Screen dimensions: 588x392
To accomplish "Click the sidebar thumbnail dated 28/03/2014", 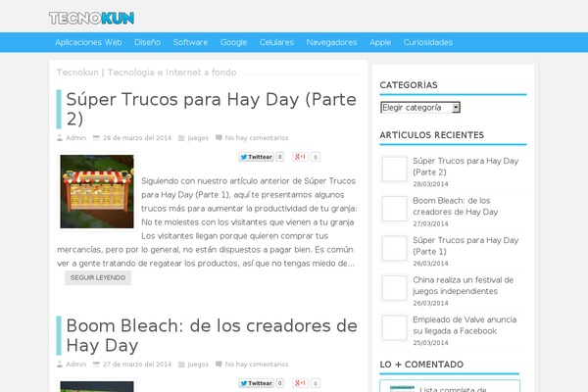I will [x=394, y=170].
